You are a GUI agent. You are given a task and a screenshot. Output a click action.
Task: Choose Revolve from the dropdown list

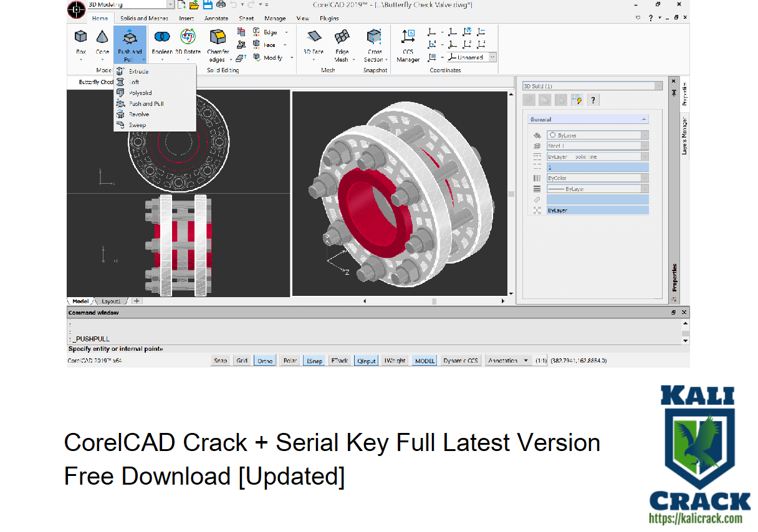click(154, 114)
